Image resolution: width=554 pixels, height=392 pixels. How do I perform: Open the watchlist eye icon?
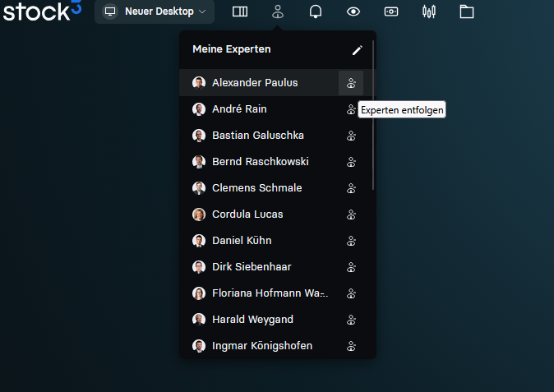(353, 12)
